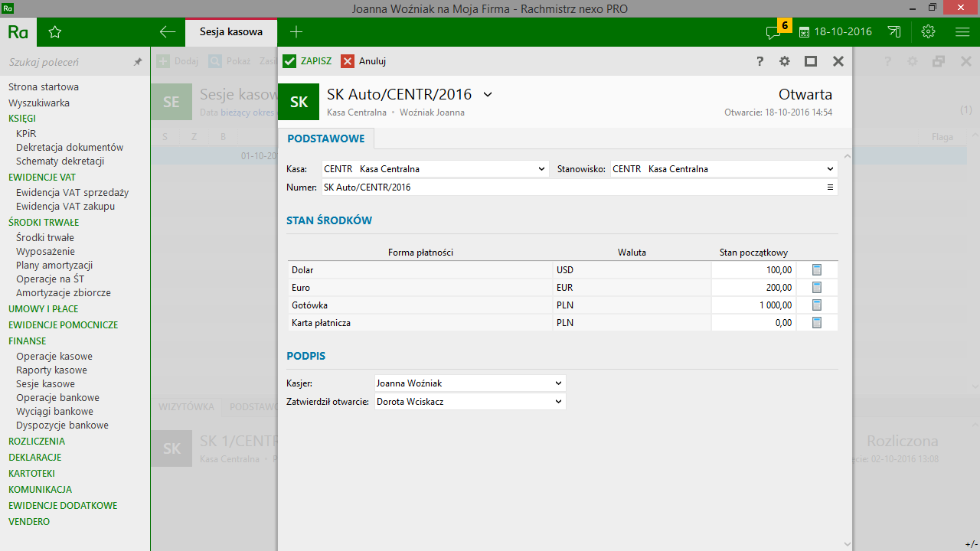
Task: Open Strona startowa in sidebar
Action: tap(44, 87)
